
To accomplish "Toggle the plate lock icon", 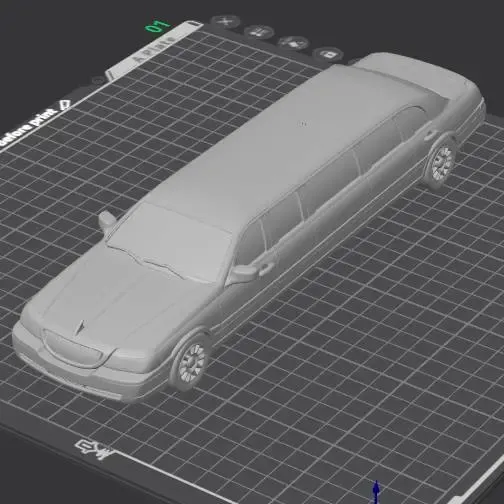I will coord(328,54).
